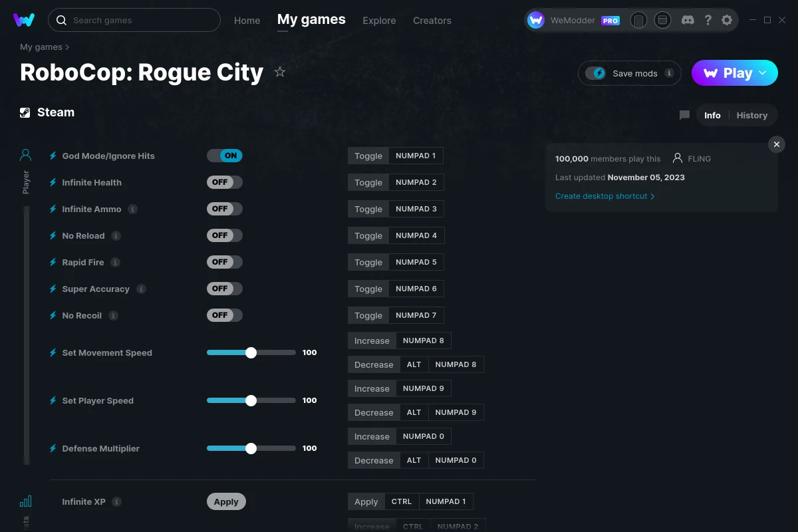Enable Infinite Health toggle
798x532 pixels.
(225, 182)
